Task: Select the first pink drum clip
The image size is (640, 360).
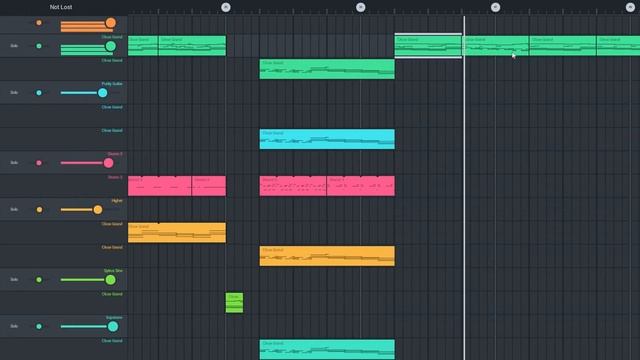Action: point(160,186)
